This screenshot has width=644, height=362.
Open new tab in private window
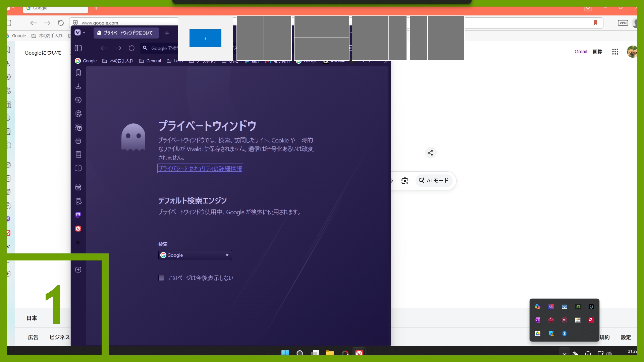[167, 33]
